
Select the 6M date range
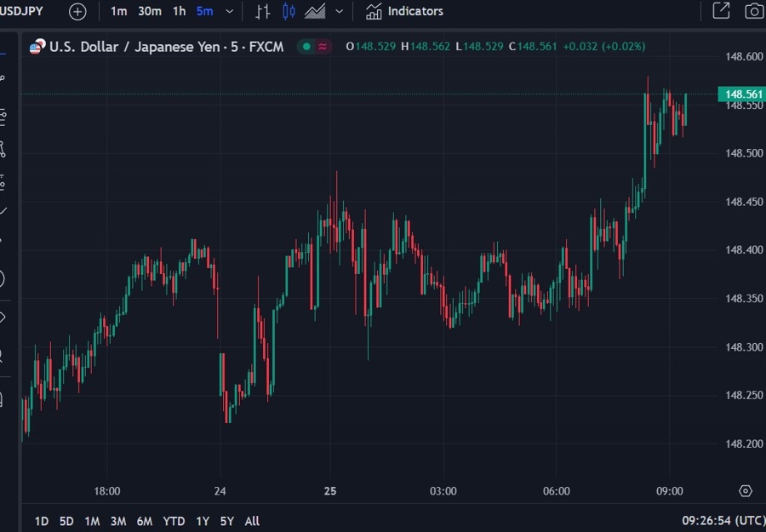point(144,521)
